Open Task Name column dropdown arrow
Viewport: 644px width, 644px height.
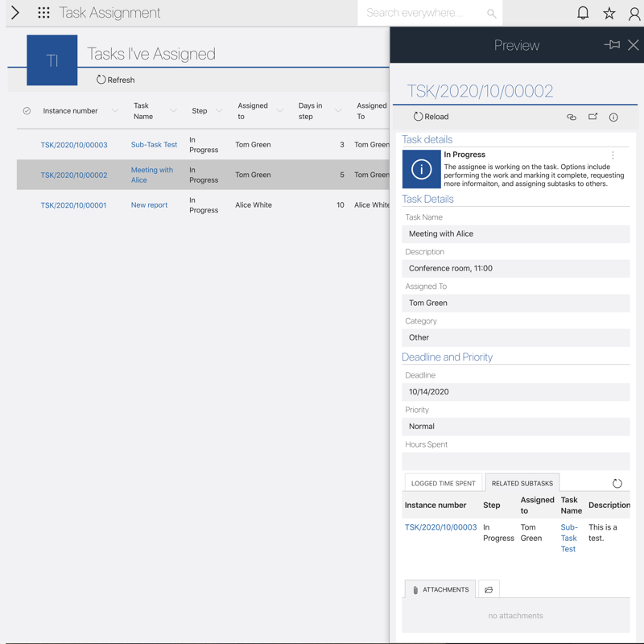coord(173,111)
